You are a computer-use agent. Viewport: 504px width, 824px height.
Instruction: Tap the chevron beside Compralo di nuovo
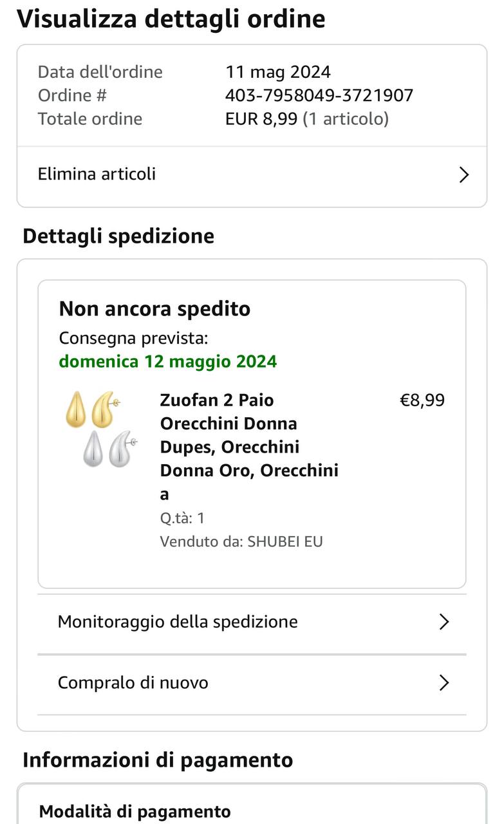[443, 682]
